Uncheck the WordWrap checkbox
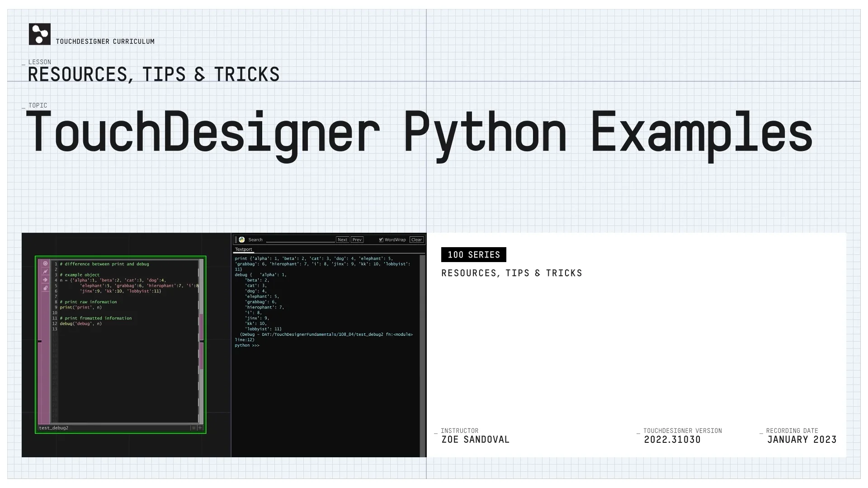Screen dimensions: 868x488 click(x=381, y=240)
